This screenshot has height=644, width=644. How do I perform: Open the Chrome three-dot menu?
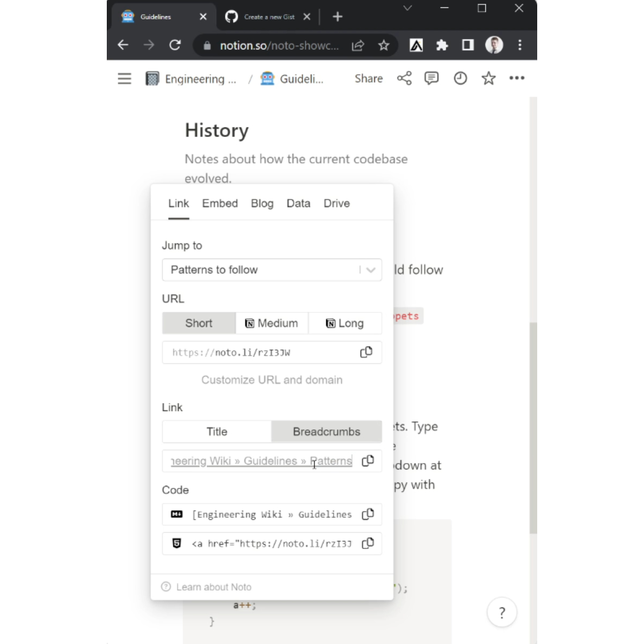point(519,45)
